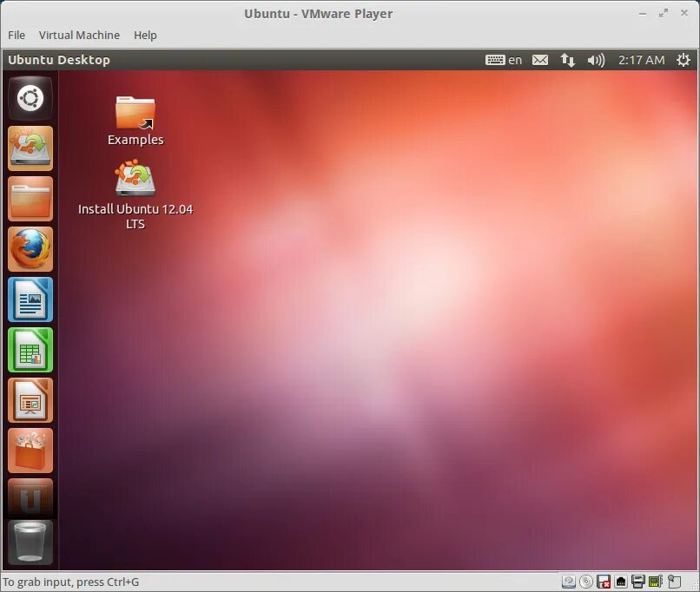Viewport: 700px width, 592px height.
Task: Launch Firefox web browser
Action: 30,249
